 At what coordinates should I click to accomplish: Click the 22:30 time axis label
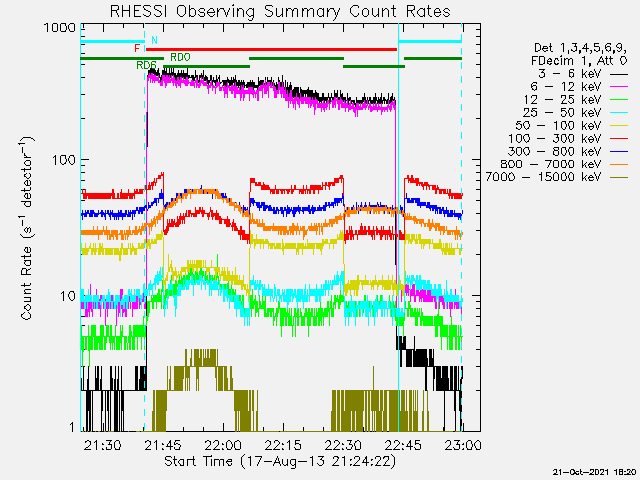[x=343, y=445]
